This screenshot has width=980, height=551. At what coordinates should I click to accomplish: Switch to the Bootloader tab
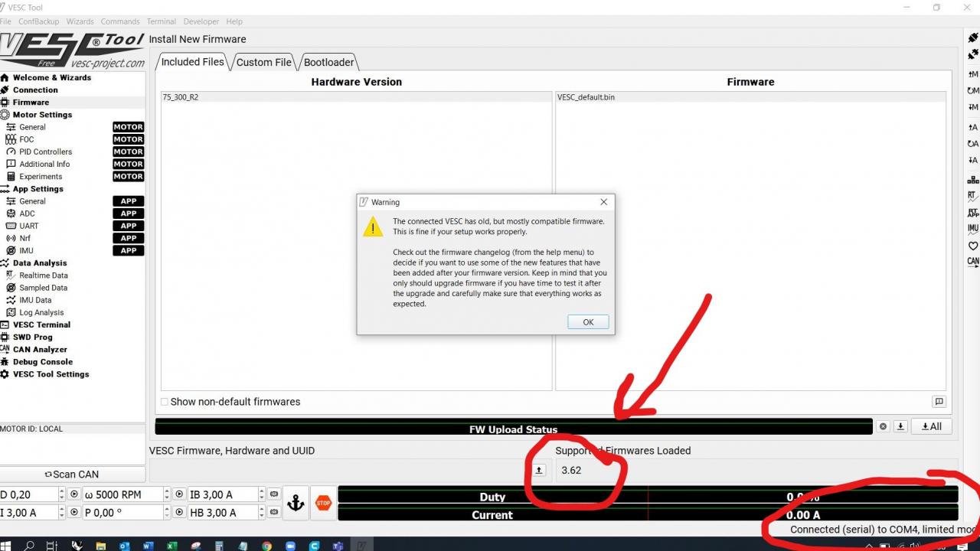pyautogui.click(x=328, y=62)
